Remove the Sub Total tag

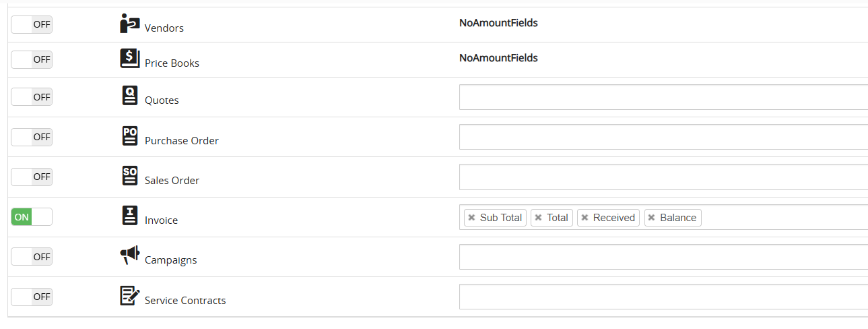pos(471,218)
